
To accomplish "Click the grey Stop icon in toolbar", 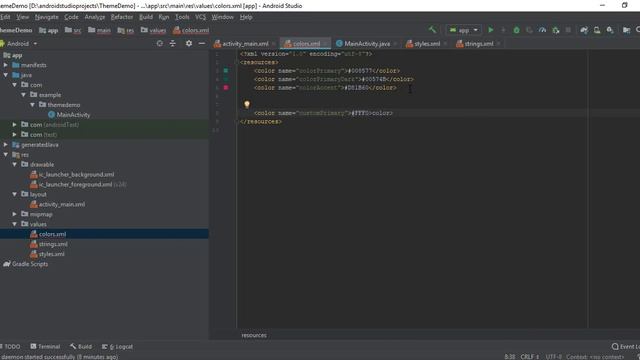I will 568,30.
